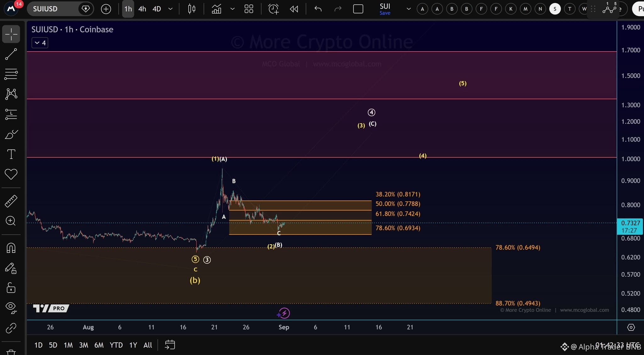Hide all drawings with eye icon
The width and height of the screenshot is (644, 355).
(x=11, y=307)
